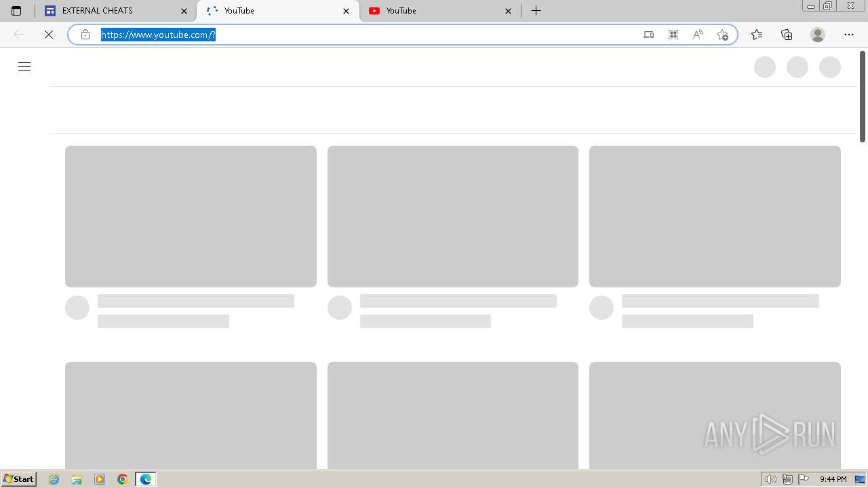Open the Windows Start menu
The image size is (868, 488).
click(x=18, y=479)
